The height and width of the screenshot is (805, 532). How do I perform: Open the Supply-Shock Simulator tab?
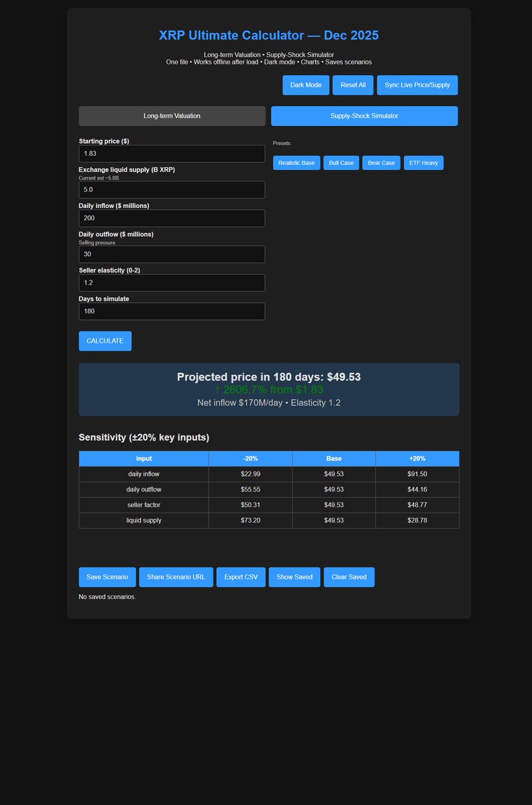pos(364,116)
